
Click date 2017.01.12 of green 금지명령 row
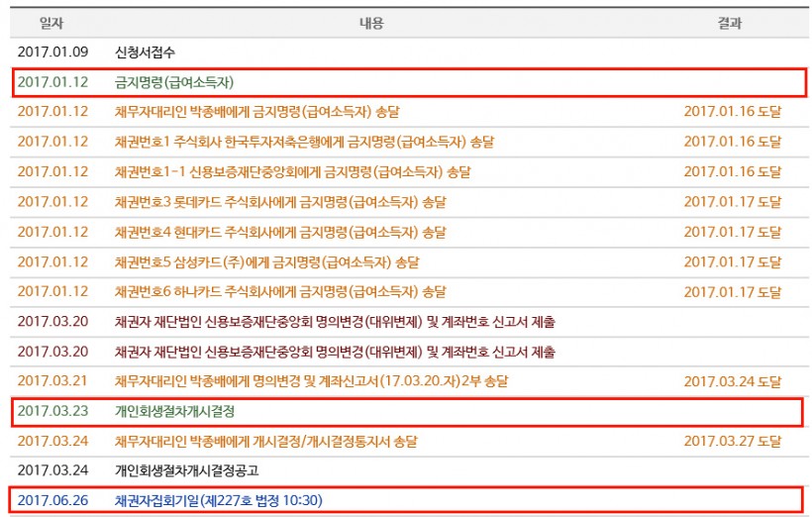pyautogui.click(x=52, y=82)
